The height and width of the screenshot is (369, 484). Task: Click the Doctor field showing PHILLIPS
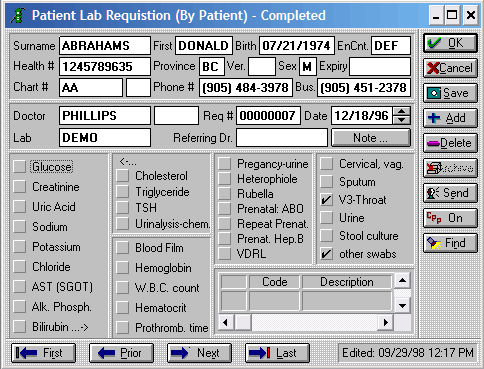tap(105, 116)
